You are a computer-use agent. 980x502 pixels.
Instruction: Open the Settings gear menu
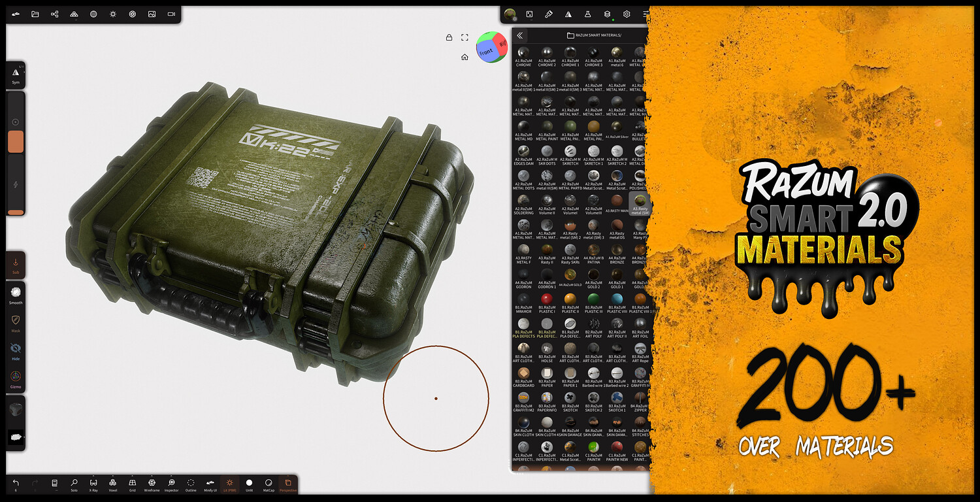click(x=627, y=14)
